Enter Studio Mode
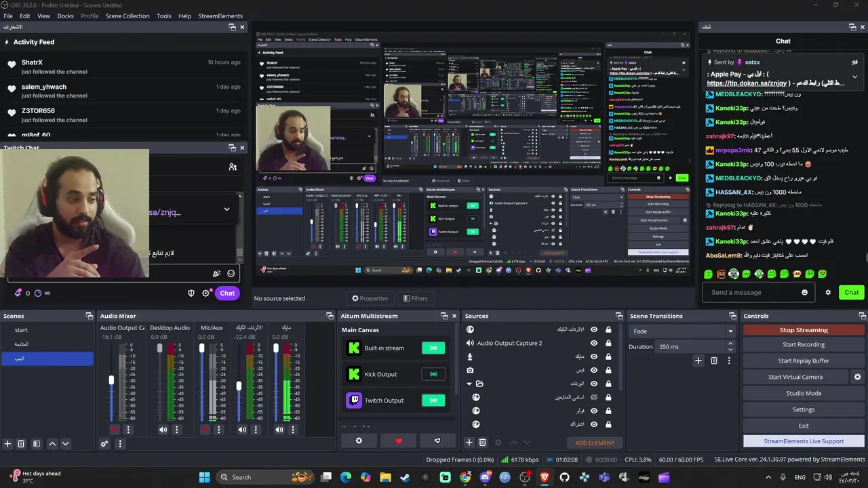The height and width of the screenshot is (488, 868). pyautogui.click(x=804, y=393)
